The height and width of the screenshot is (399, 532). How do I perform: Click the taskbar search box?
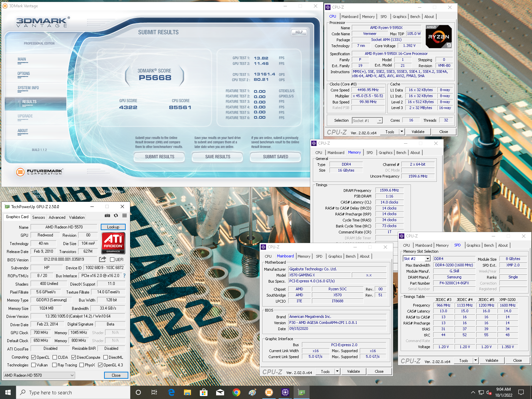pyautogui.click(x=73, y=392)
